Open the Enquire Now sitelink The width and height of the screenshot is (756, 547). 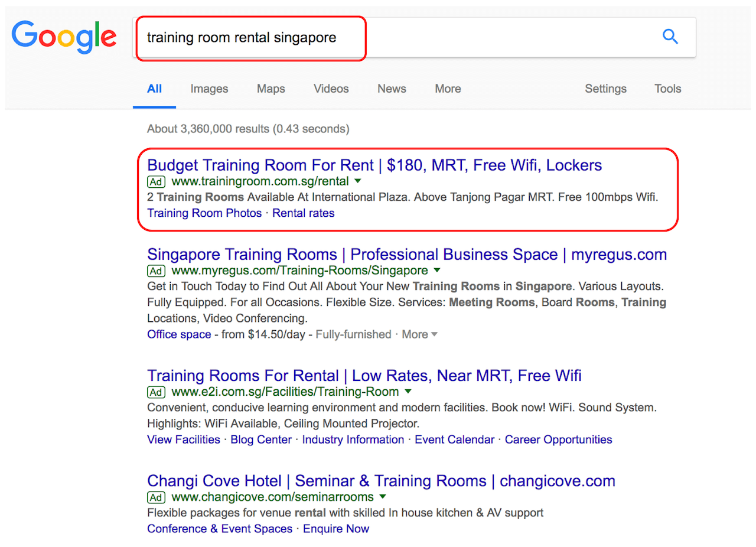pos(336,529)
